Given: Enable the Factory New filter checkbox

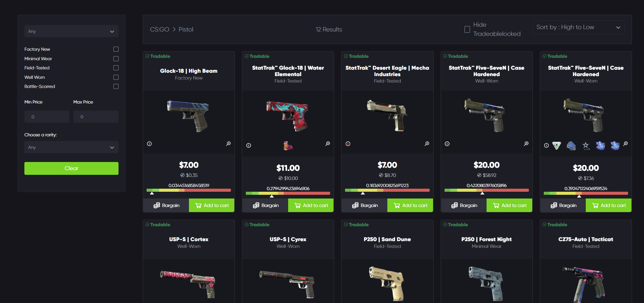Looking at the screenshot, I should tap(116, 49).
